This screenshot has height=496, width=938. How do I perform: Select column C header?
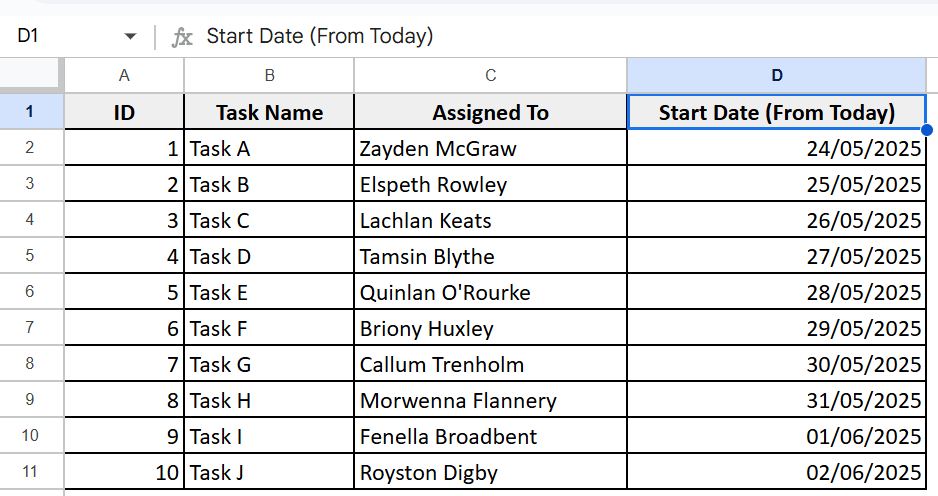click(x=491, y=75)
